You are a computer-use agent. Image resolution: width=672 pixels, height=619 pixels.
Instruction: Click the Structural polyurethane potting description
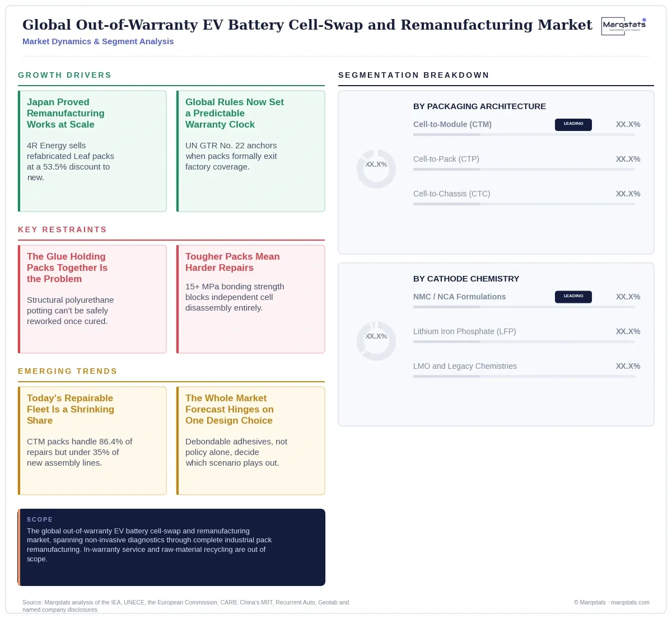tap(71, 311)
